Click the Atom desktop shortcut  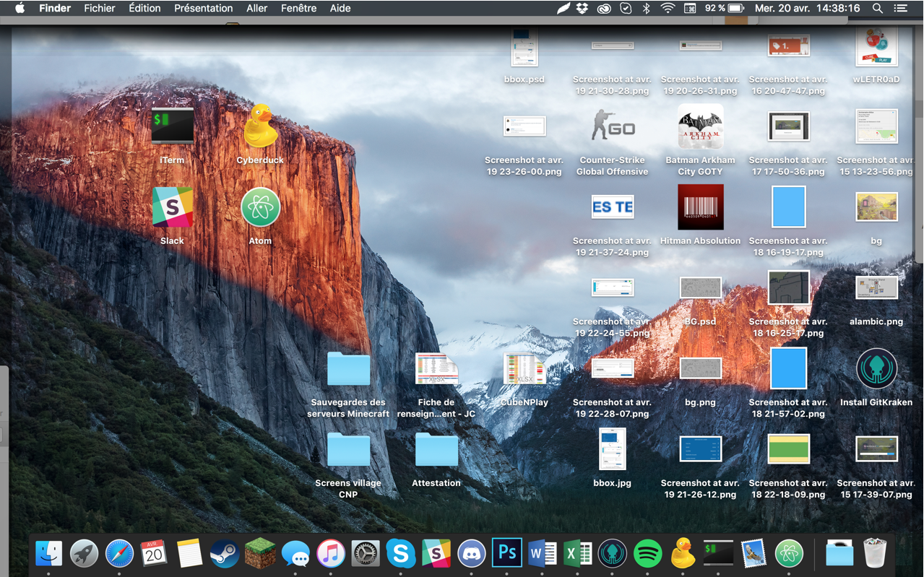[x=260, y=208]
